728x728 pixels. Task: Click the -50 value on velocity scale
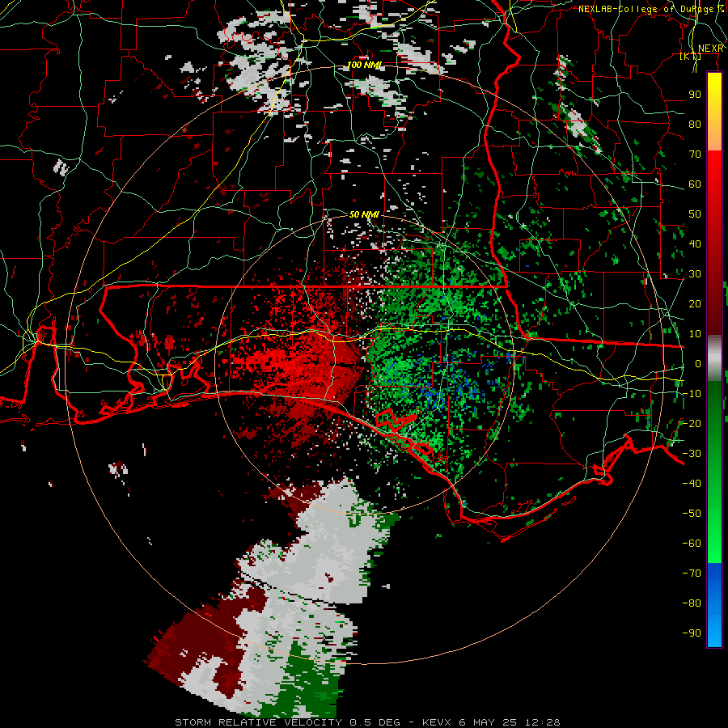click(692, 513)
